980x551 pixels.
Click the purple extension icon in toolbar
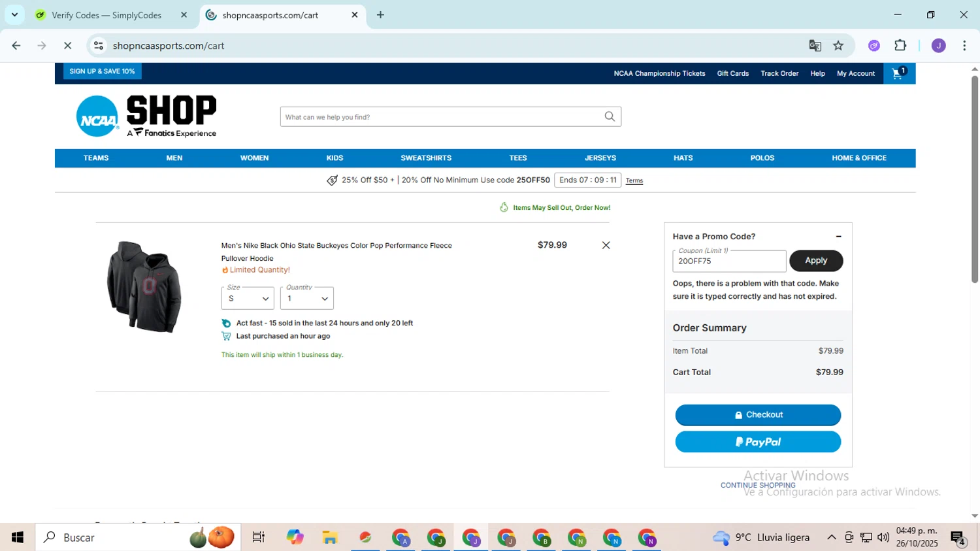874,46
